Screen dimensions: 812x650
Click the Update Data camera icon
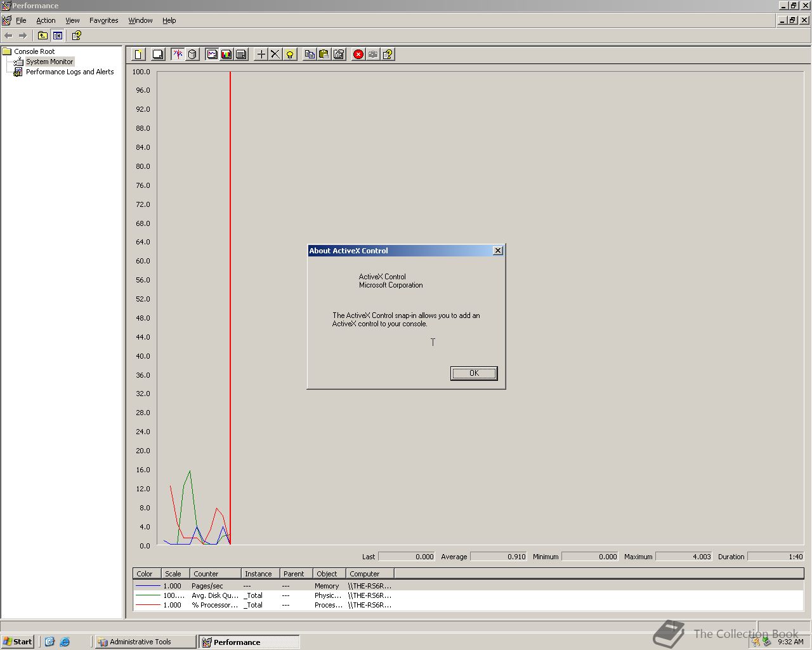coord(373,55)
